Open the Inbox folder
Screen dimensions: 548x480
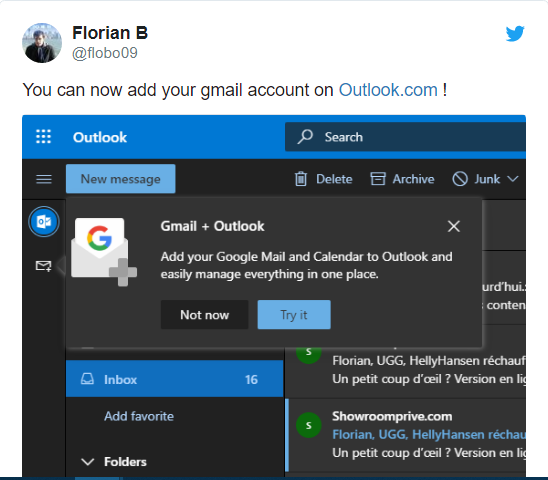click(174, 379)
